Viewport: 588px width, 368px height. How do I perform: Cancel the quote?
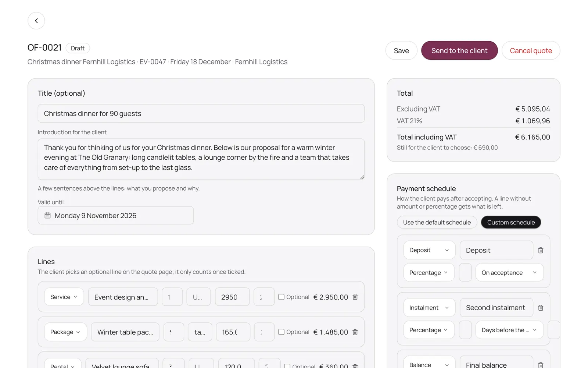pos(531,50)
